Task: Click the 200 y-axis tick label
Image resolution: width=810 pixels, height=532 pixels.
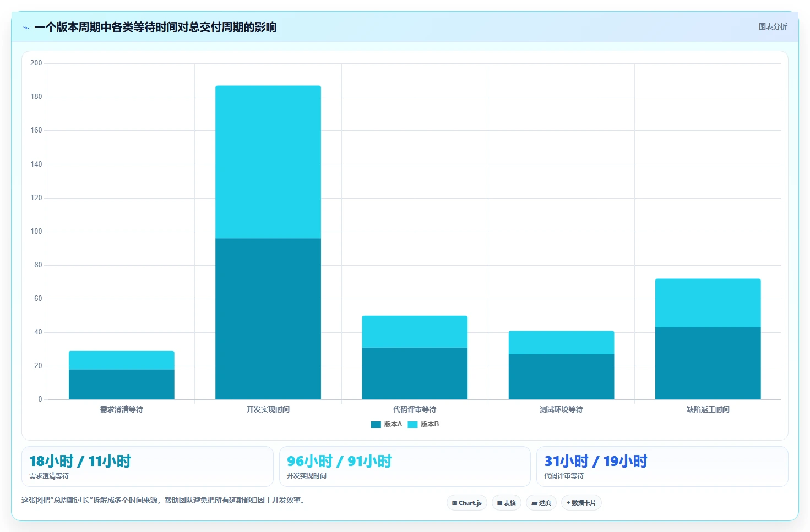Action: point(36,63)
